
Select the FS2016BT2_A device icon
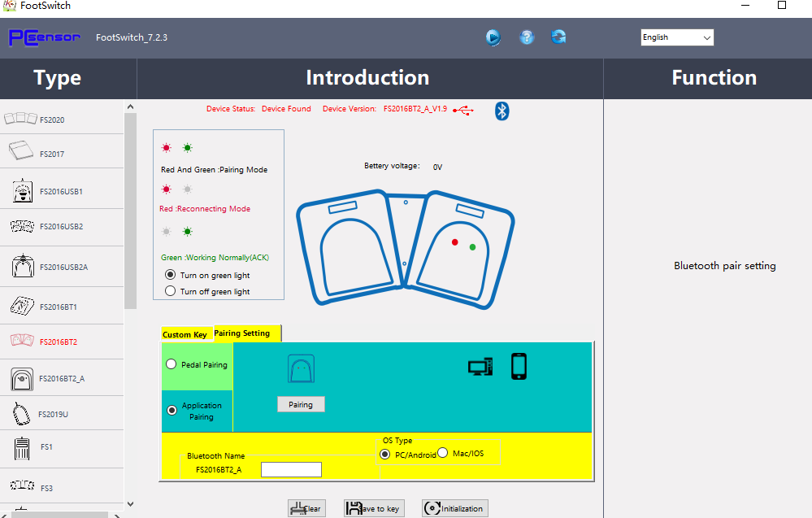coord(22,379)
